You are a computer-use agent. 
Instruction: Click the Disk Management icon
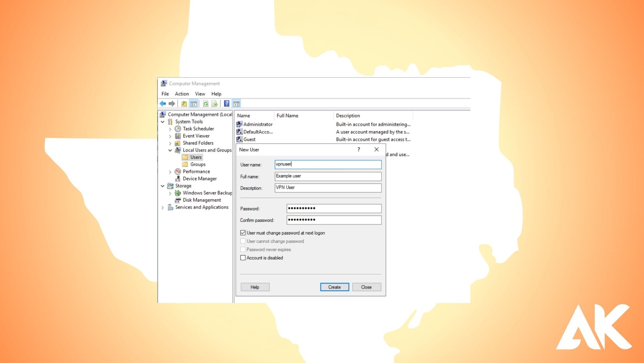(x=178, y=200)
